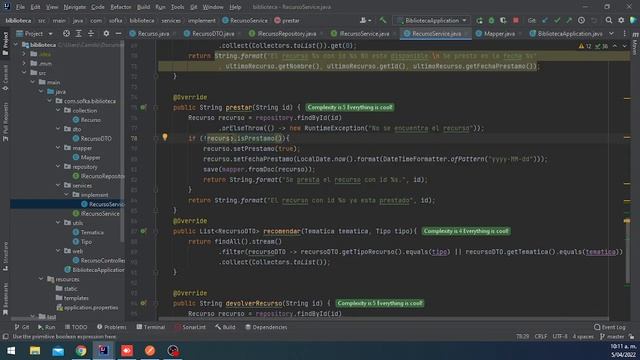Viewport: 640px width, 360px height.
Task: Click the yellow light bulb quick-fix icon
Action: point(165,137)
